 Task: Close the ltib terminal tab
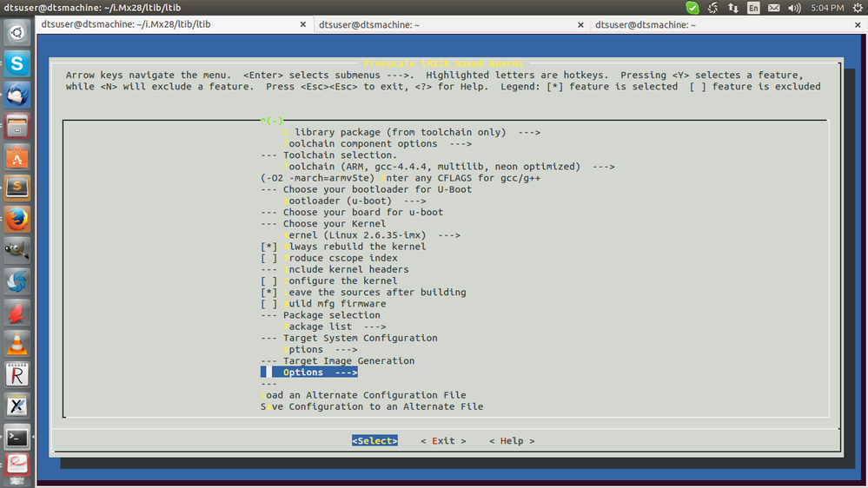click(x=303, y=25)
